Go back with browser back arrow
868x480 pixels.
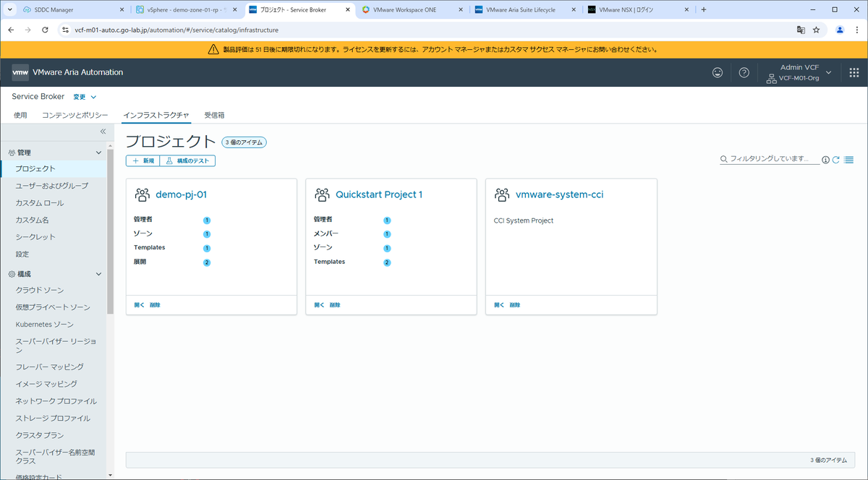pos(11,30)
